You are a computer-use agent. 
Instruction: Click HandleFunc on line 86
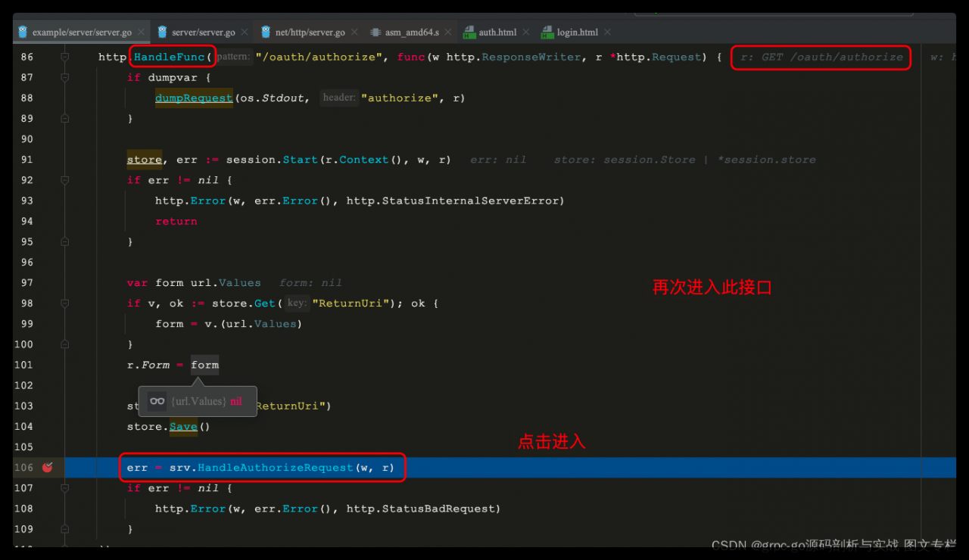point(170,57)
